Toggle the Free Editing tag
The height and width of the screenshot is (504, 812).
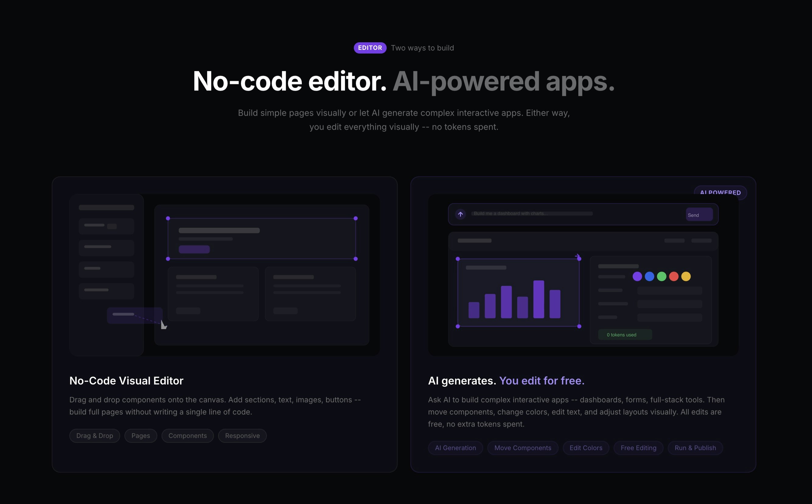coord(638,448)
